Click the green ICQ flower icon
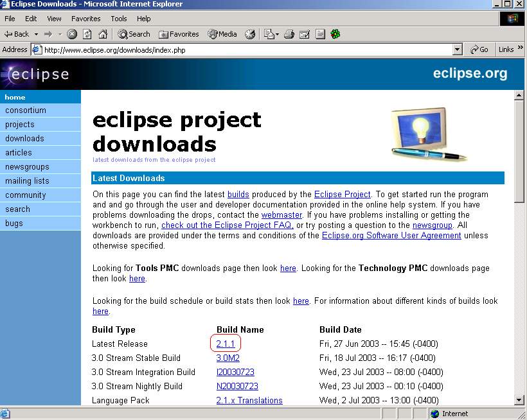 [335, 34]
